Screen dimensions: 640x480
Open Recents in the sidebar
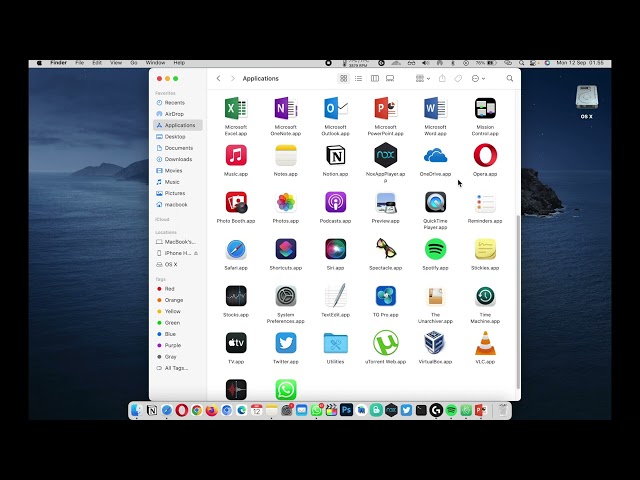tap(178, 102)
